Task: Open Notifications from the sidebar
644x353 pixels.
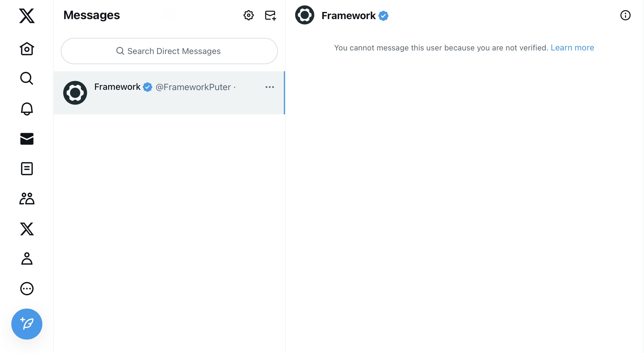Action: [27, 109]
